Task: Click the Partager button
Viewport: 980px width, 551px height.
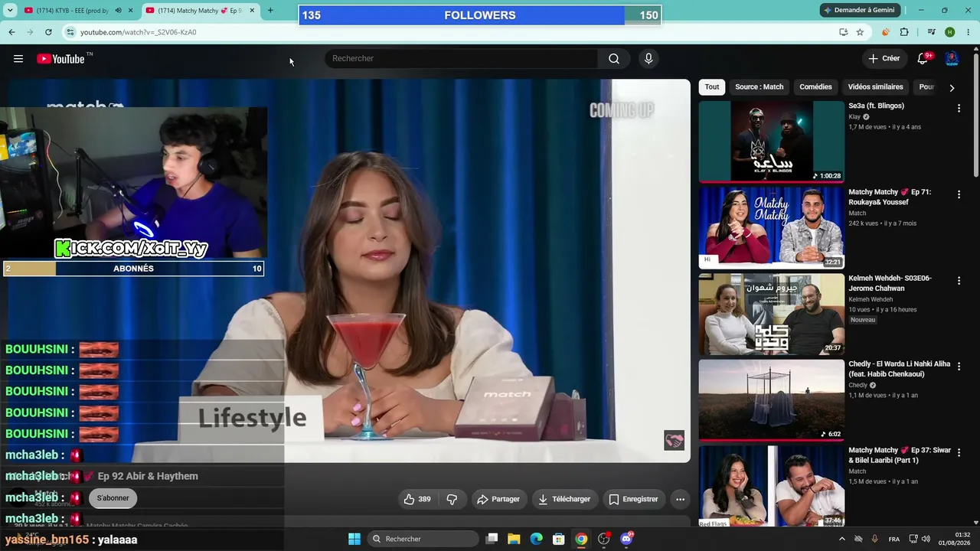Action: [498, 499]
